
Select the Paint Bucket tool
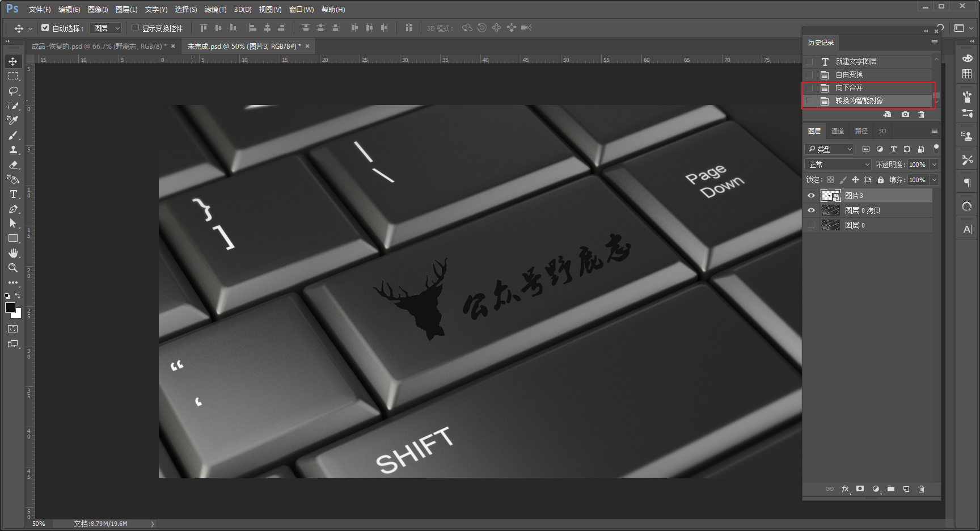pos(13,179)
